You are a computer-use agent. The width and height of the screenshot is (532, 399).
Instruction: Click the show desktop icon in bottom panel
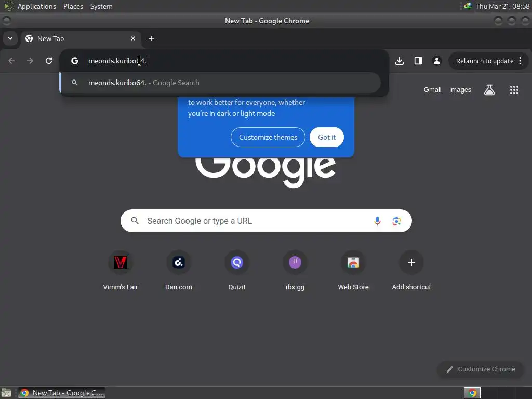[6, 393]
